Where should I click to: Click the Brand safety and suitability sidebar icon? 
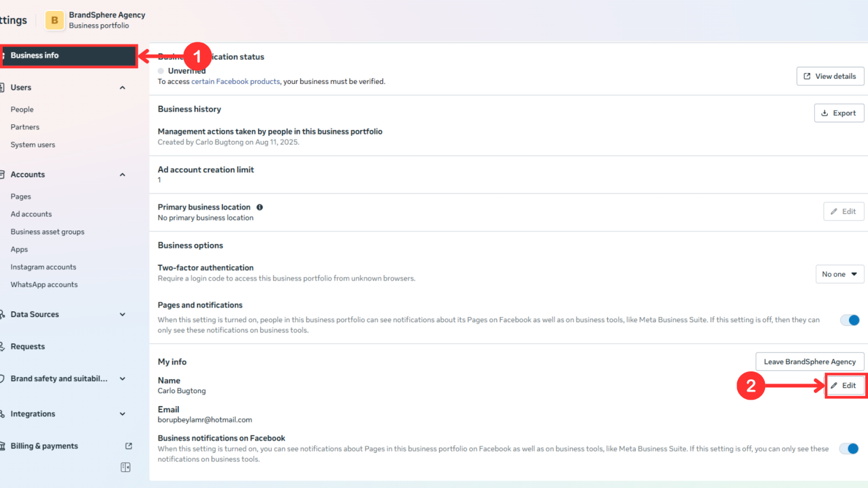2,378
